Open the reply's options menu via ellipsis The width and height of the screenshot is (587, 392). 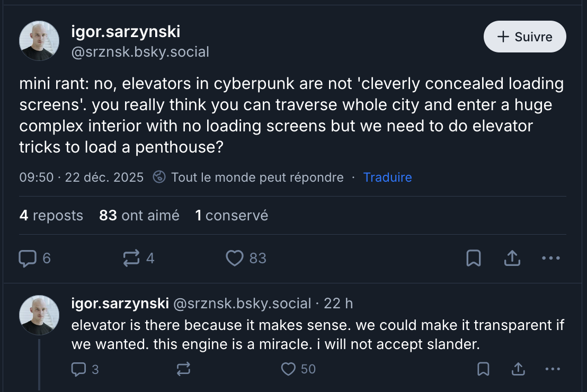coord(553,369)
